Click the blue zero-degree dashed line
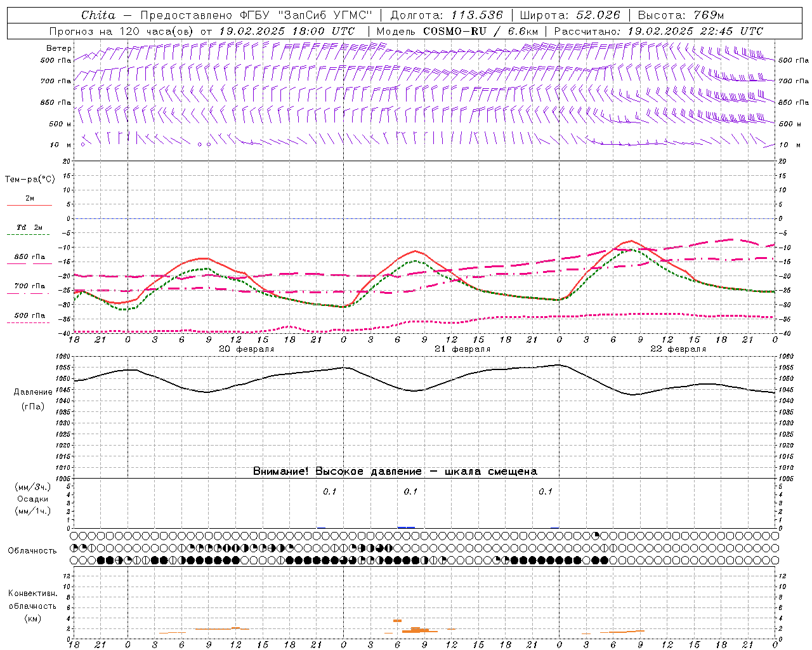Screen dimensions: 812x650 click(x=424, y=218)
